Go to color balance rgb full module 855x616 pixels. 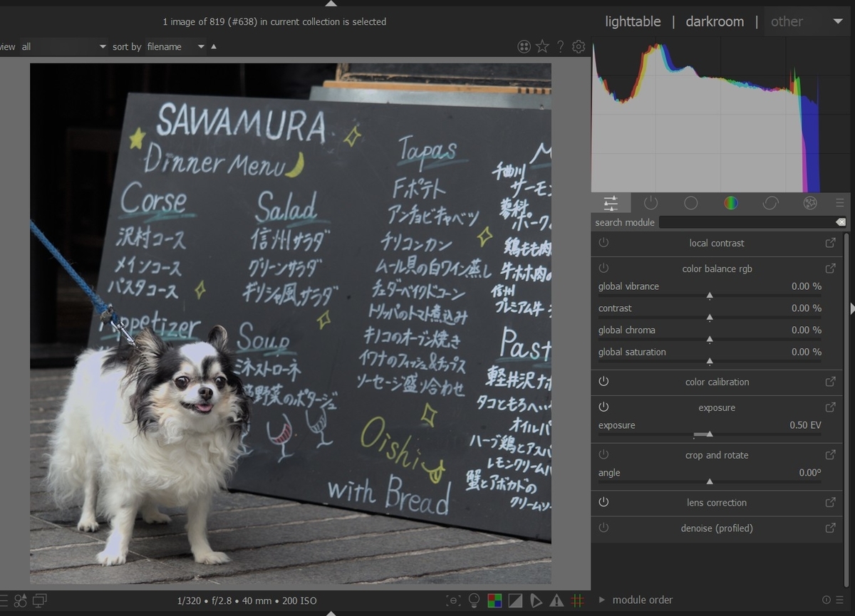pyautogui.click(x=830, y=268)
